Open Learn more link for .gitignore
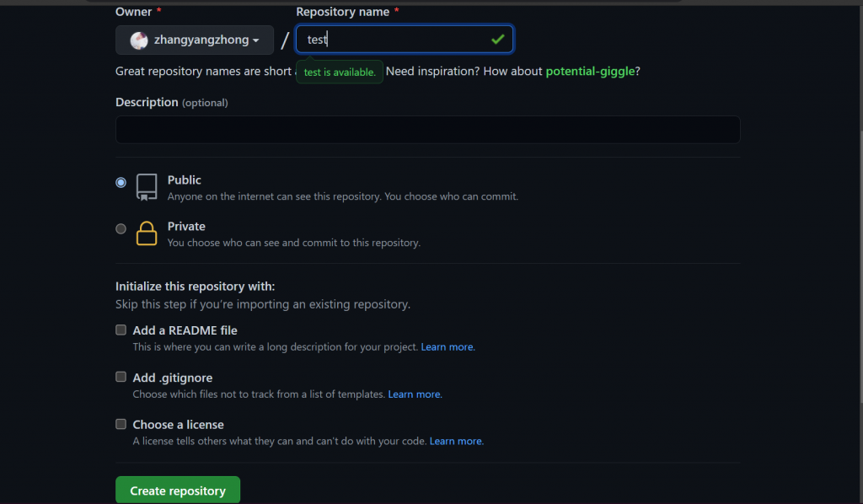 point(415,394)
